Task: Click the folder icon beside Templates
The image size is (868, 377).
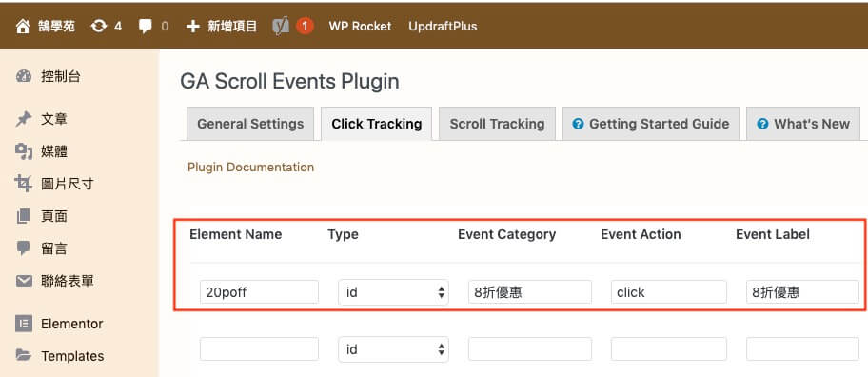Action: coord(24,355)
